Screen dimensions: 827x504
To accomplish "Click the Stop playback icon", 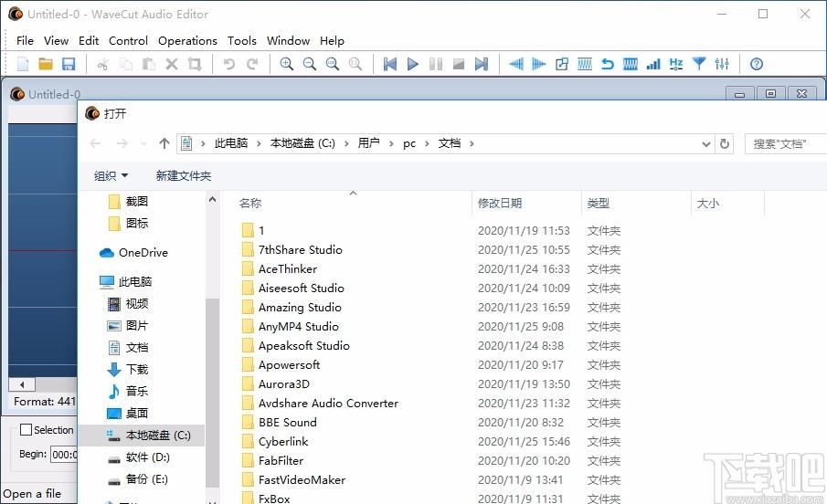I will click(x=459, y=64).
